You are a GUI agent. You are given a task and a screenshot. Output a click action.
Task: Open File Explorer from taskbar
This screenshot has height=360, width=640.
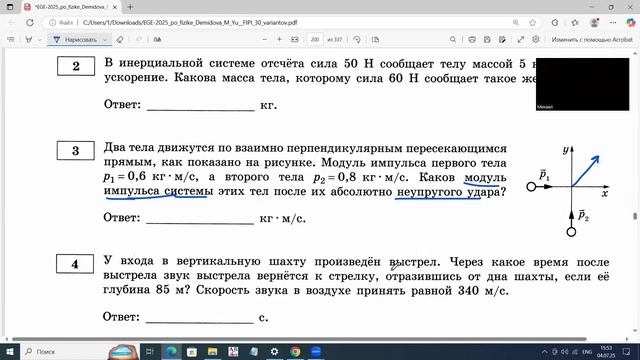pos(212,351)
